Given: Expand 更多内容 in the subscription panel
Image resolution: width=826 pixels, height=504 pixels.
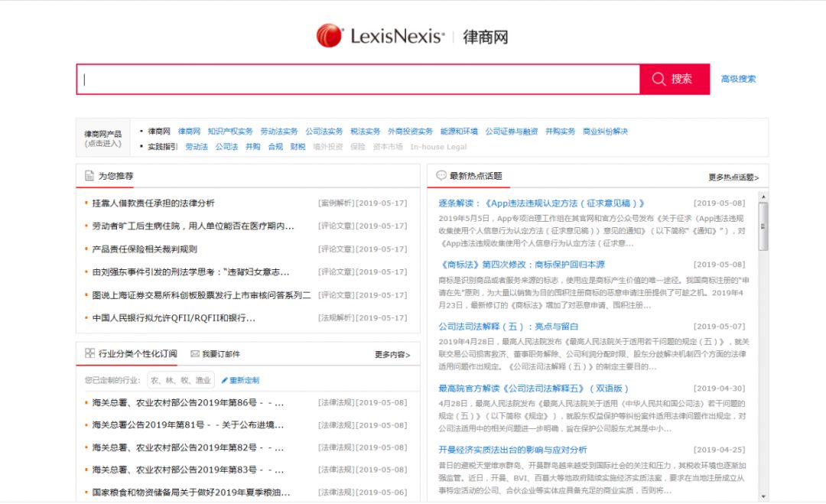Looking at the screenshot, I should point(392,355).
